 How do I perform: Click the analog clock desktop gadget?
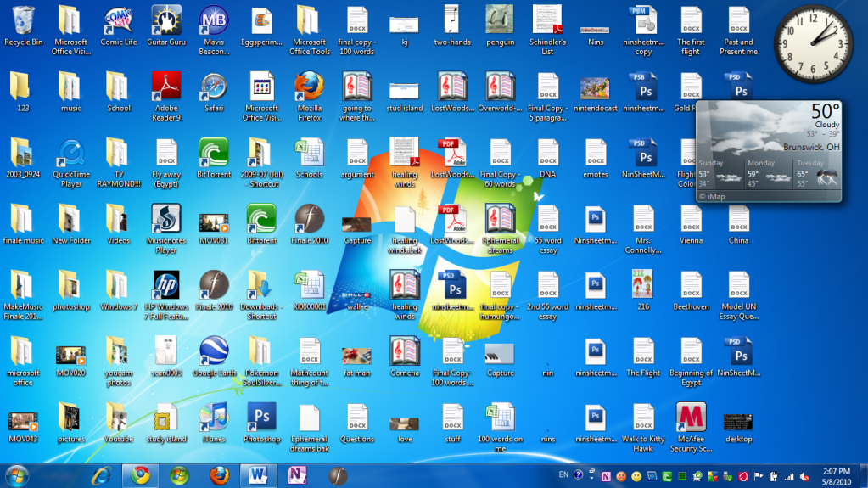(x=813, y=44)
